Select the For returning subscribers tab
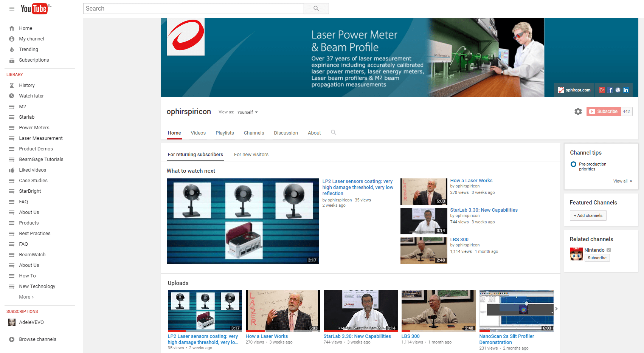This screenshot has height=353, width=644. 196,155
